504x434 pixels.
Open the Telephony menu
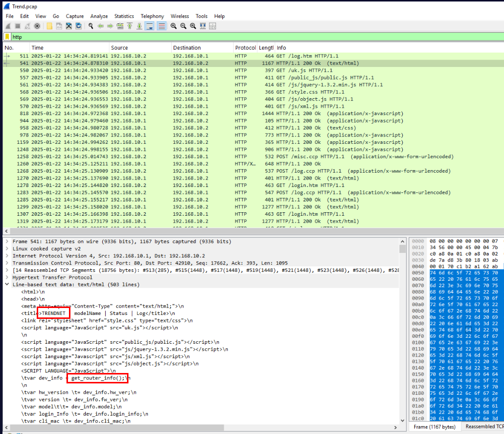coord(152,16)
